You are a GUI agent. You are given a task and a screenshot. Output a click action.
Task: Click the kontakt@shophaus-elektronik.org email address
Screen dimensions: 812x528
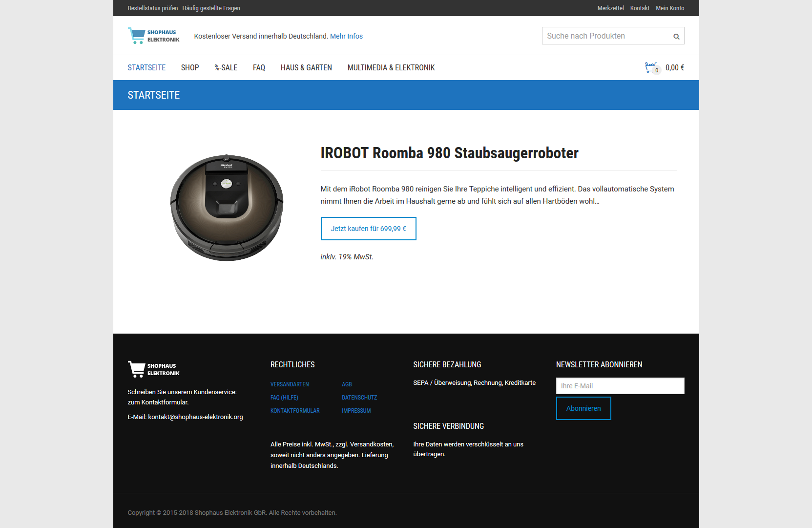(195, 417)
